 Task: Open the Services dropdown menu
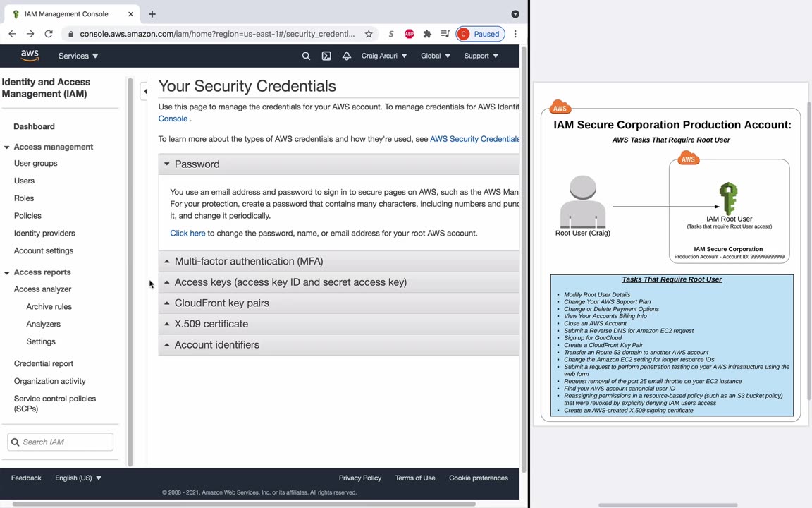tap(78, 56)
